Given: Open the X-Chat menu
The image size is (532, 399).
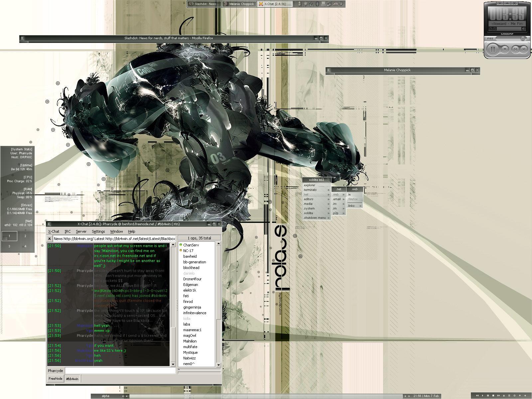Looking at the screenshot, I should pyautogui.click(x=54, y=231).
